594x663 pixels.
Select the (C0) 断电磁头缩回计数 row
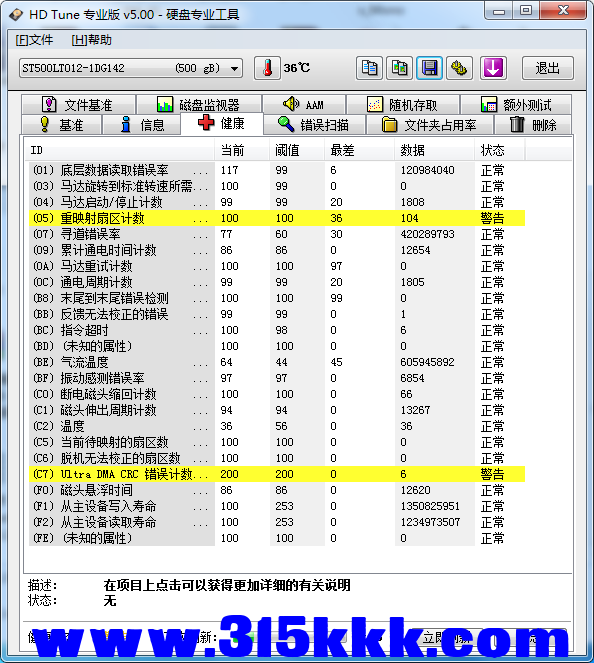(277, 395)
